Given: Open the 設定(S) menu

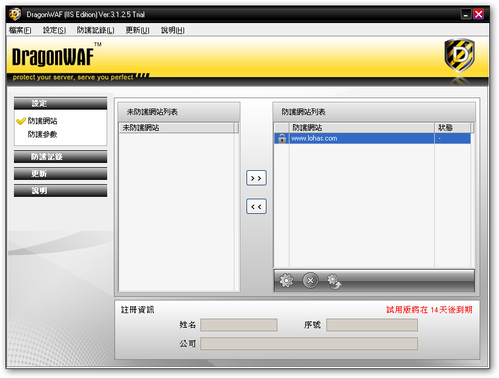Looking at the screenshot, I should coord(54,30).
